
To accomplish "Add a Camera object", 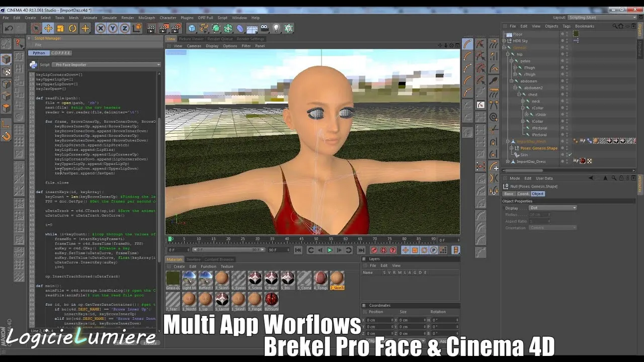I will coord(264,29).
